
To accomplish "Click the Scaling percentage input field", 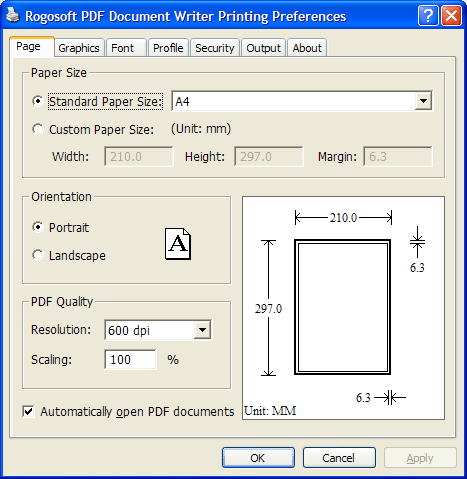I will click(x=130, y=359).
